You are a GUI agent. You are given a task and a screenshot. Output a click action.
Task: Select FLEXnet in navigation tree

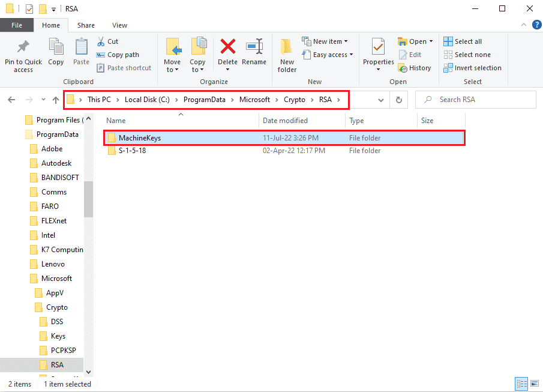(53, 221)
